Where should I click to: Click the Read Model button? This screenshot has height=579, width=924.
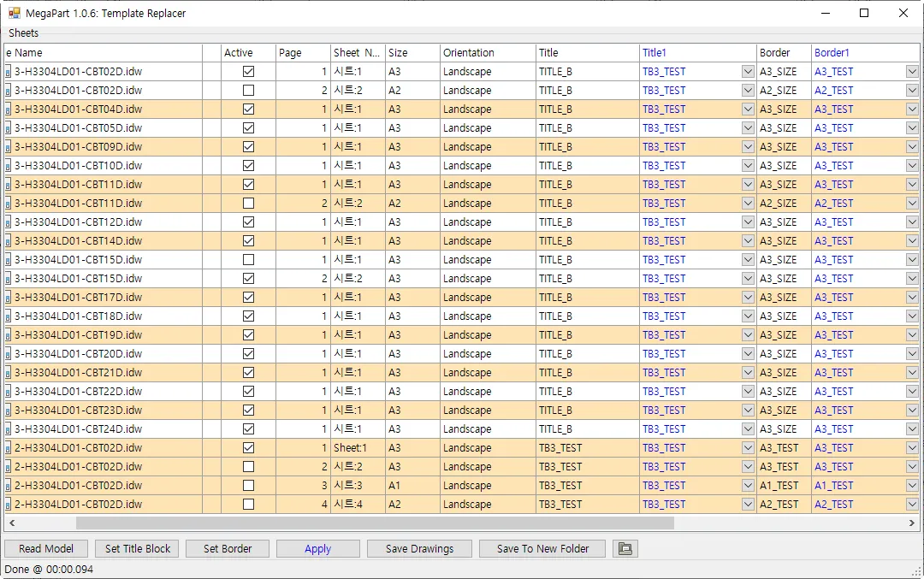pos(46,549)
